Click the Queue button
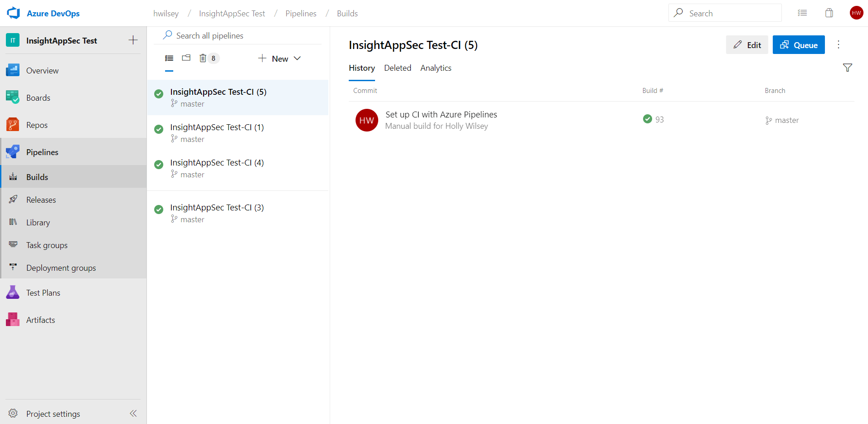The width and height of the screenshot is (868, 424). pos(798,45)
